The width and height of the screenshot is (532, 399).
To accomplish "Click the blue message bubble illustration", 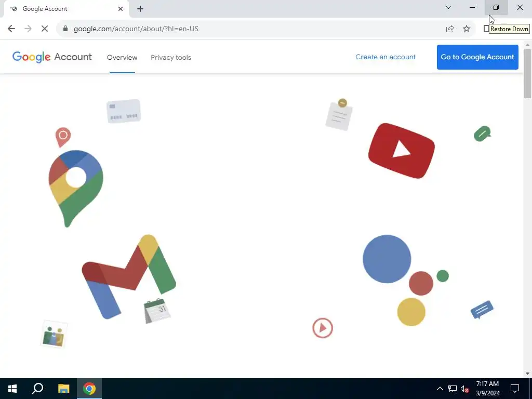I will [482, 310].
